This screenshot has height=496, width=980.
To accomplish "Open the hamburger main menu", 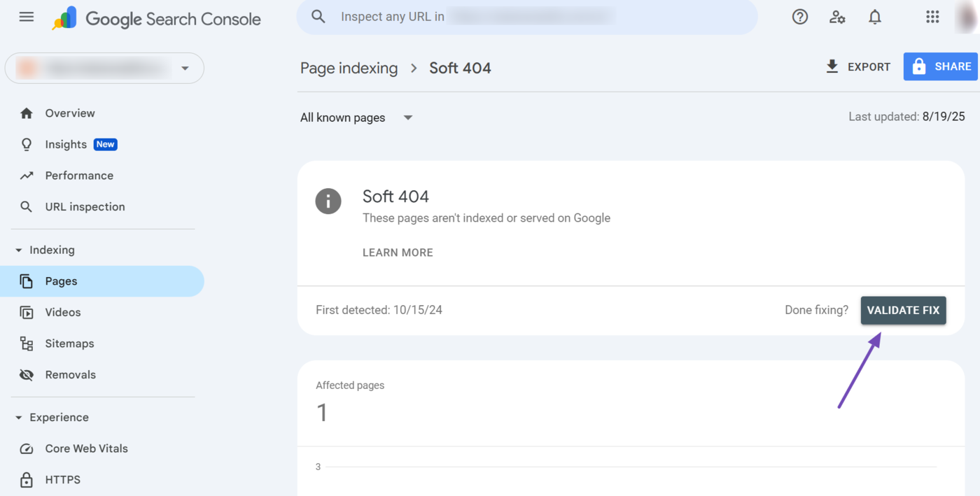I will click(x=27, y=17).
